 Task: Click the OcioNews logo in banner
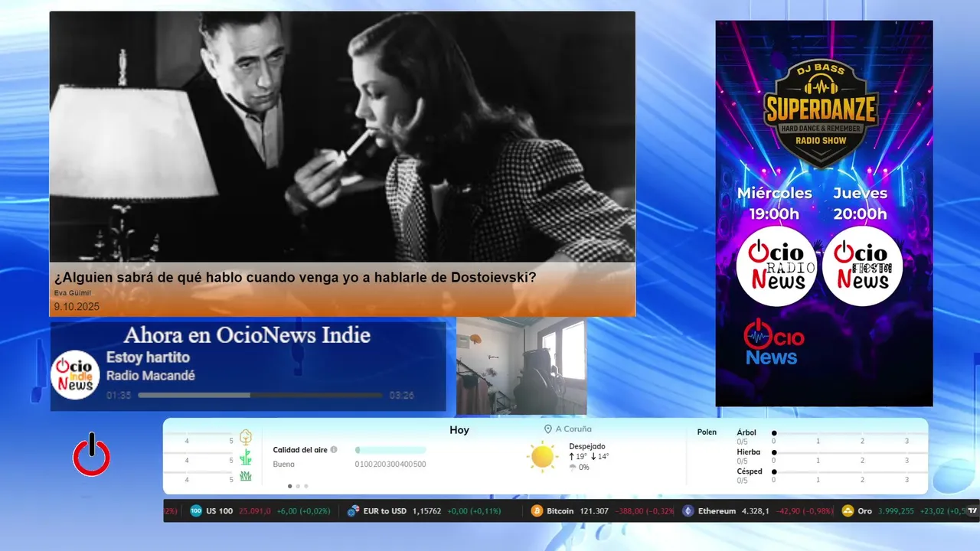[x=773, y=341]
